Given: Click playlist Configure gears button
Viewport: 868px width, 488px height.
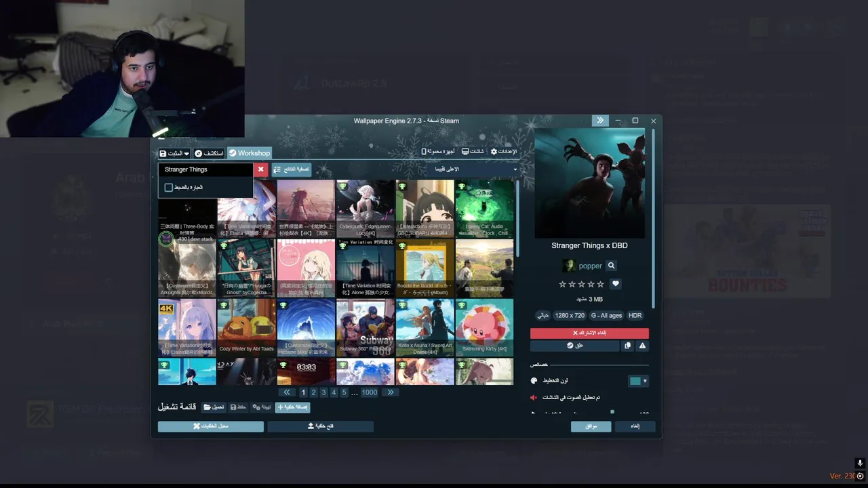Looking at the screenshot, I should tap(262, 407).
